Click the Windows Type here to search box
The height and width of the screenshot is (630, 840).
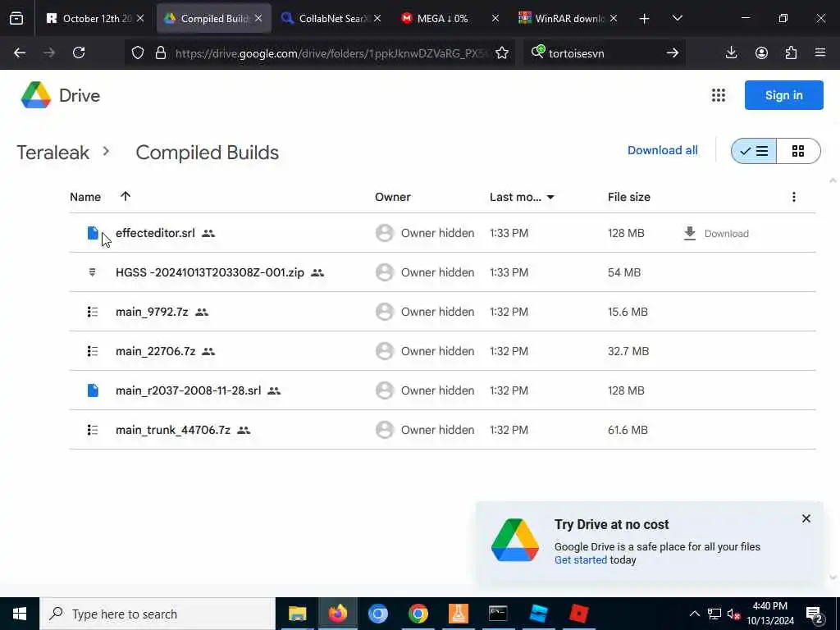click(x=157, y=614)
